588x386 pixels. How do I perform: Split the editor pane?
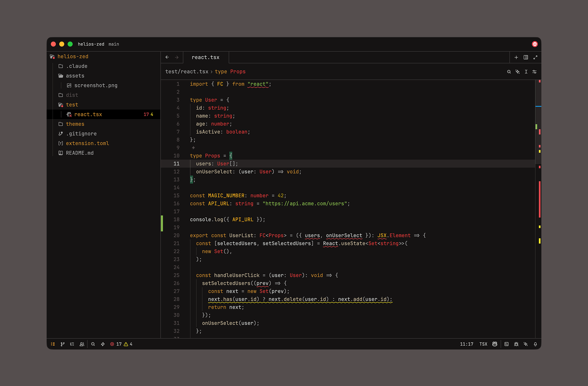click(x=526, y=57)
